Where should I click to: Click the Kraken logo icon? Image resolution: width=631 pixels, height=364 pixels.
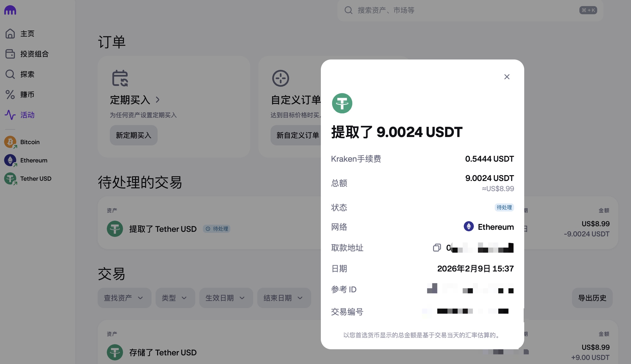[x=10, y=10]
